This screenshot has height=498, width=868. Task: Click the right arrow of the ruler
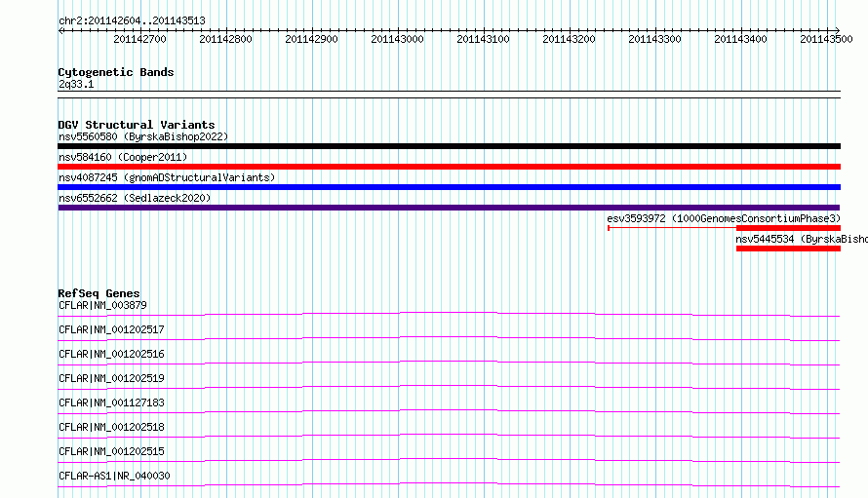[x=838, y=30]
